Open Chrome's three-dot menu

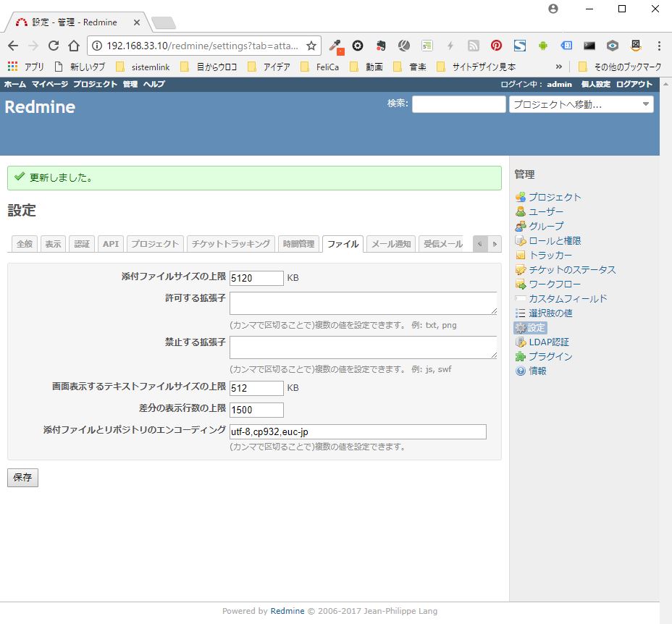click(x=659, y=46)
